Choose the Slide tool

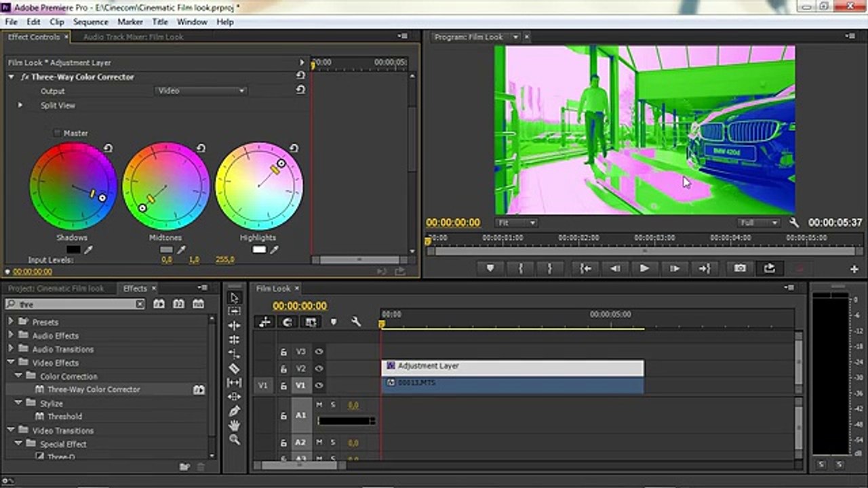(x=235, y=396)
